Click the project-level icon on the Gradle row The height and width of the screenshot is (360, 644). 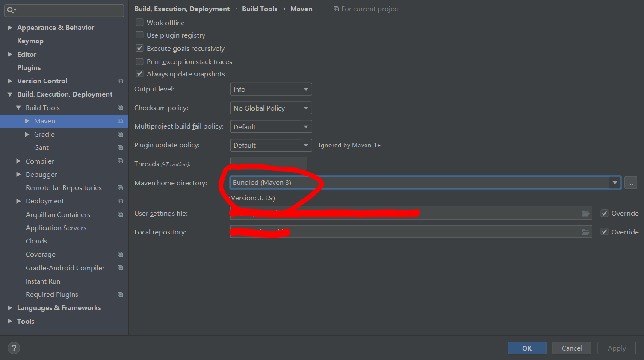point(120,135)
